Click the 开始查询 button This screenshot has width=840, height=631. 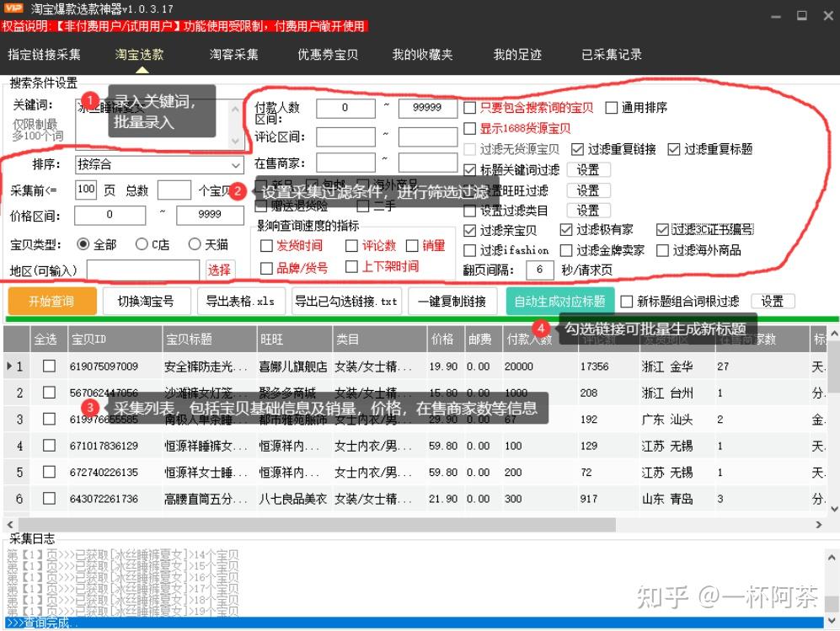(x=52, y=301)
